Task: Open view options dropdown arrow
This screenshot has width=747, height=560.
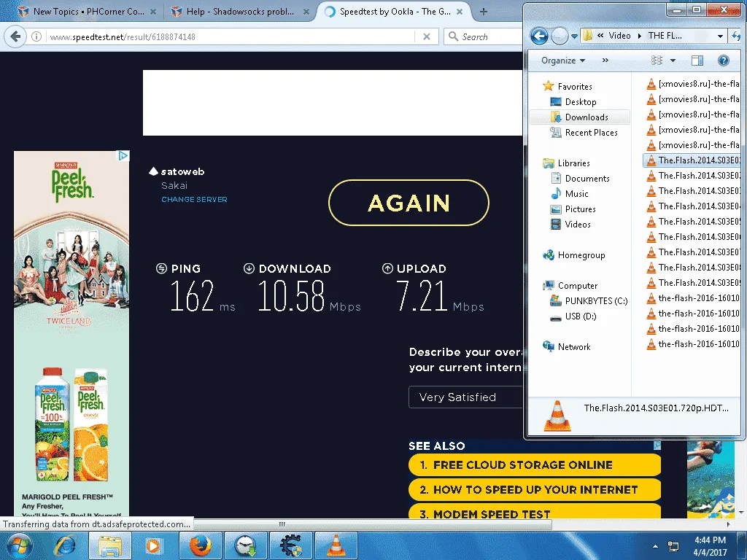Action: [x=673, y=61]
